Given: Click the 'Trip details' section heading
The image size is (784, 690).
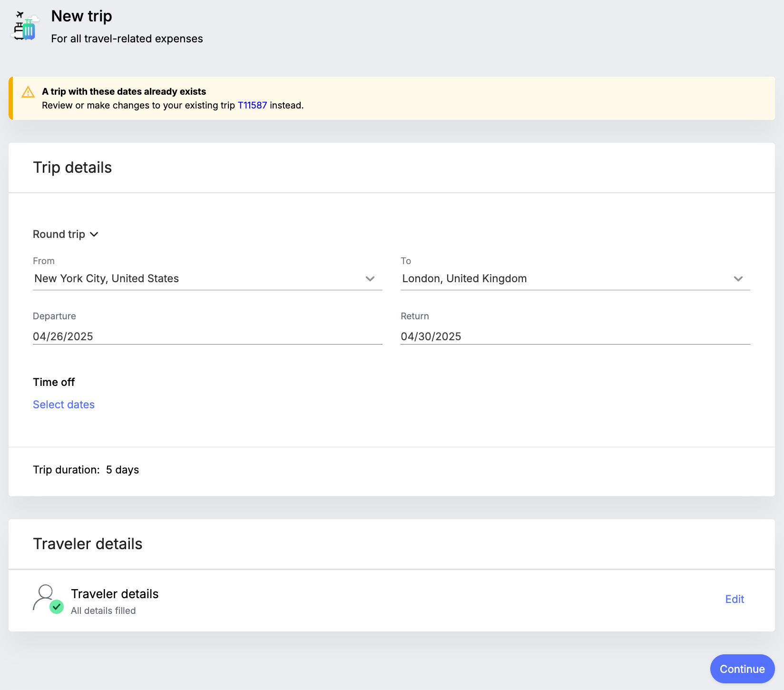Looking at the screenshot, I should (72, 168).
